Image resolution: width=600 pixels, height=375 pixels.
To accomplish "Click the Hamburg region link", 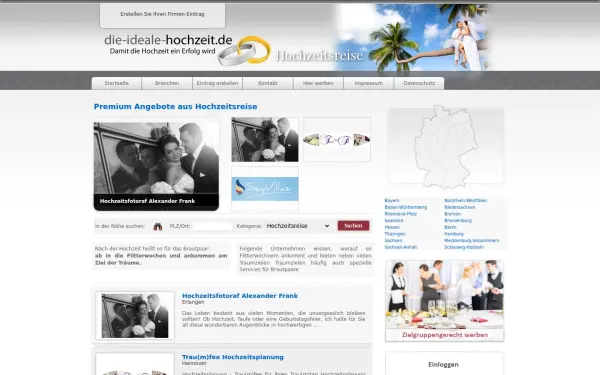I will 454,234.
